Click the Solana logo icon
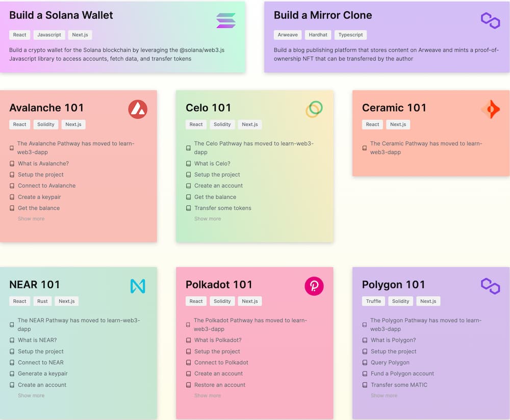The image size is (510, 420). [226, 20]
